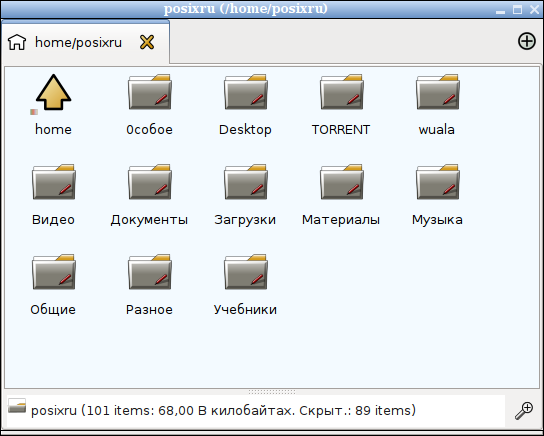The width and height of the screenshot is (544, 436).
Task: Click the Документы label text
Action: [149, 220]
